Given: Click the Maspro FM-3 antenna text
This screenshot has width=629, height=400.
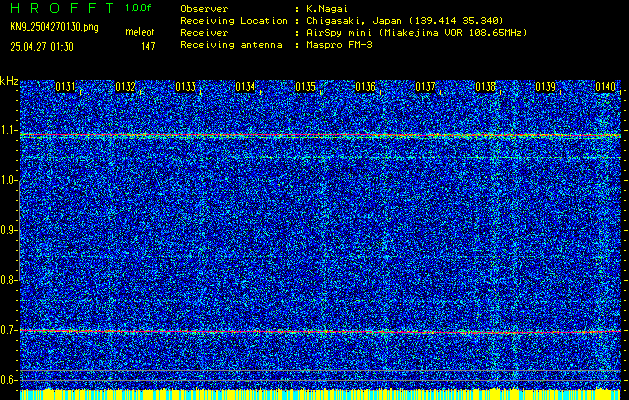Looking at the screenshot, I should click(x=339, y=45).
